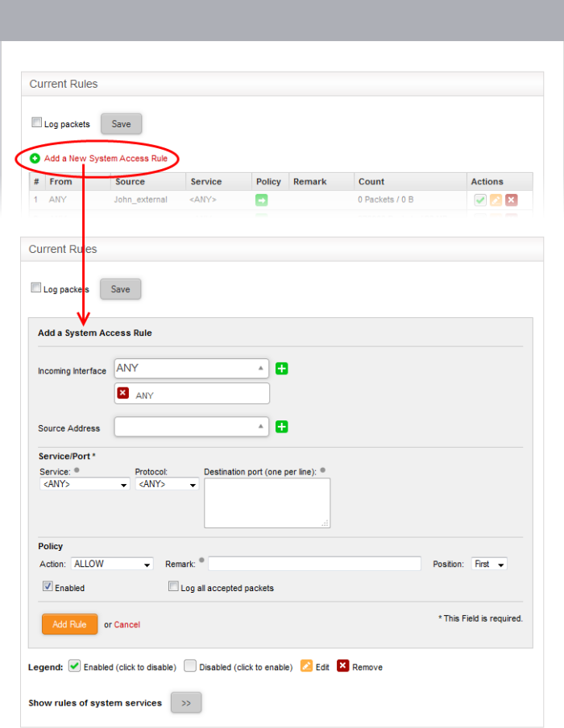Open the Source Address dropdown
Screen dimensions: 564x728
coord(192,427)
